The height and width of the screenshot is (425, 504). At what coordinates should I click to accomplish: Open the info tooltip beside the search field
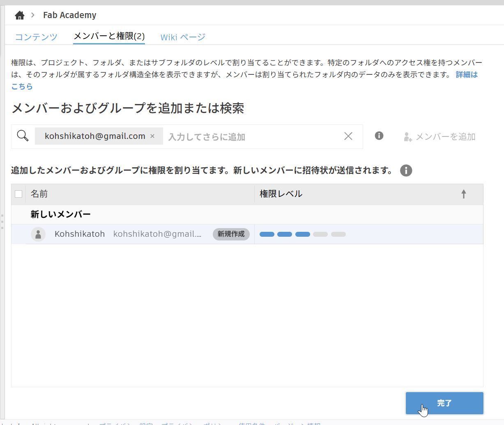click(x=379, y=136)
